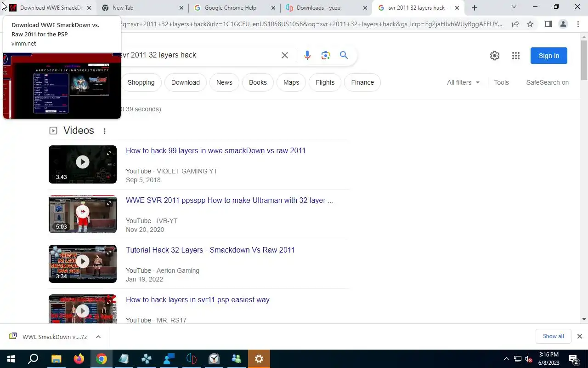This screenshot has width=588, height=368.
Task: Open the search Tools options
Action: tap(501, 82)
